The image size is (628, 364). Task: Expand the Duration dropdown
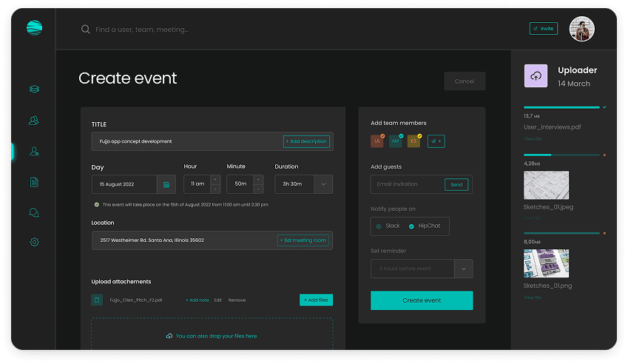(323, 184)
